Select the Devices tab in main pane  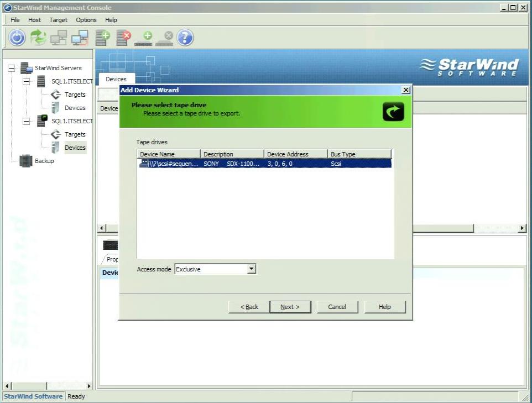[116, 79]
